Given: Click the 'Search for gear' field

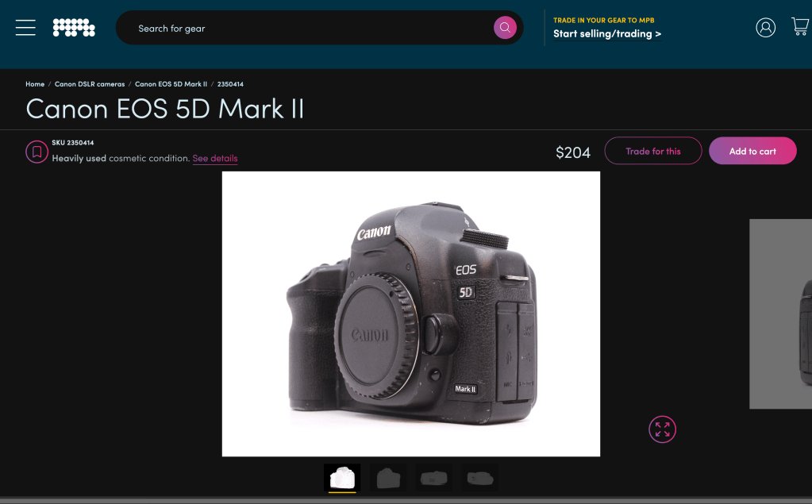Looking at the screenshot, I should pos(310,29).
